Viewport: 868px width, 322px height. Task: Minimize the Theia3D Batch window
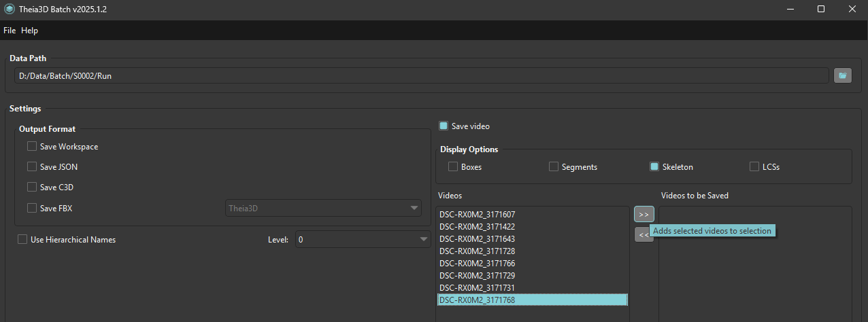pyautogui.click(x=790, y=10)
